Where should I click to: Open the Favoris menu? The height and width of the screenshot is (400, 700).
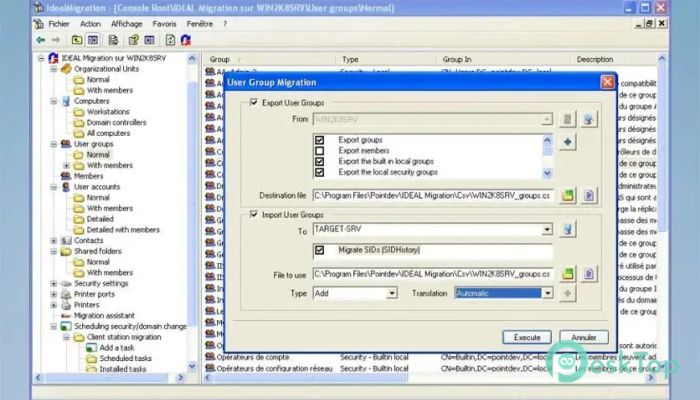164,24
